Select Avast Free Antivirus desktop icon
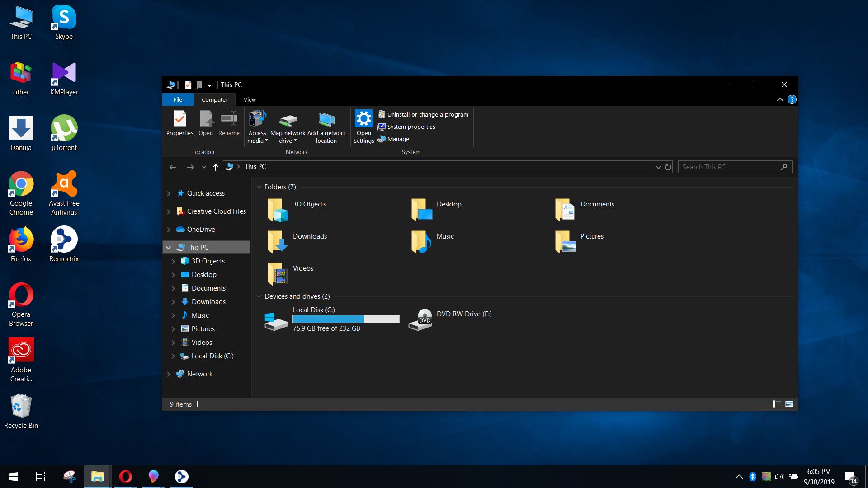 coord(64,193)
